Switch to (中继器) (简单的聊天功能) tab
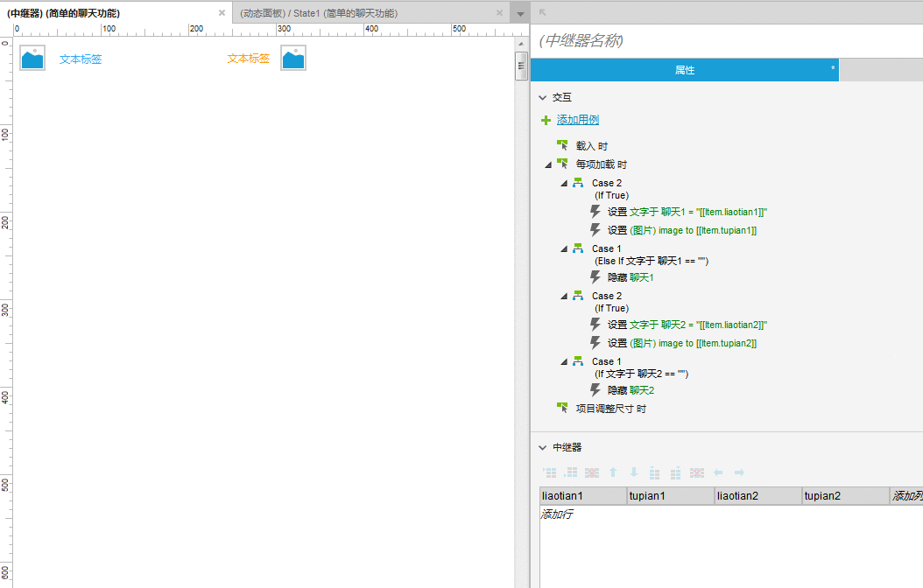The height and width of the screenshot is (588, 923). [x=64, y=13]
